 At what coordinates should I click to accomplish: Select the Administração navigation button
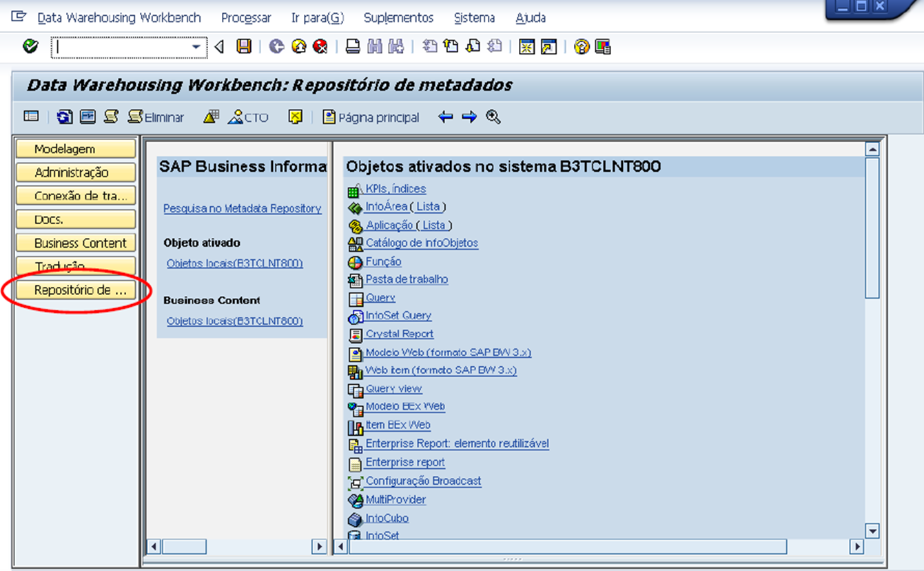pos(76,172)
